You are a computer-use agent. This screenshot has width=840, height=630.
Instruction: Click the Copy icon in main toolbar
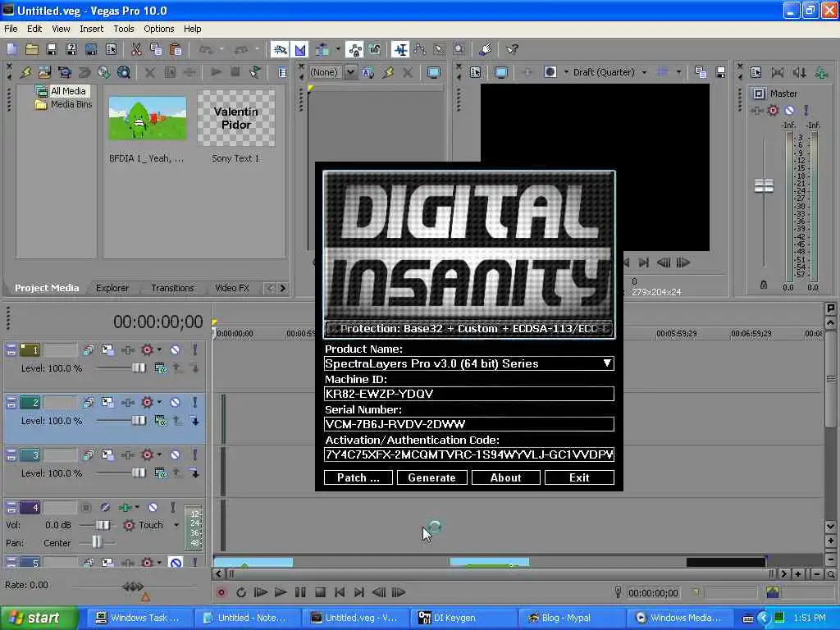[156, 49]
